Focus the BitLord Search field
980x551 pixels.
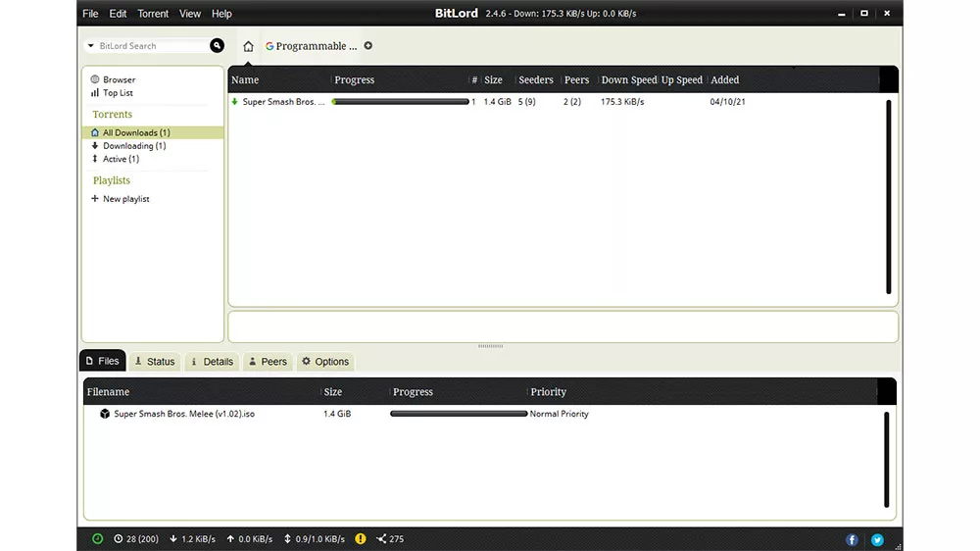(x=153, y=46)
